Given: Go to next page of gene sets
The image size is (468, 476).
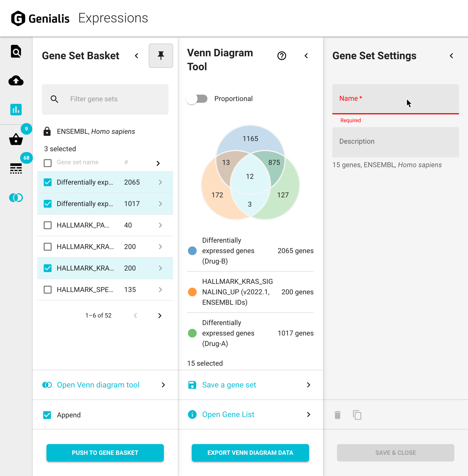Looking at the screenshot, I should 159,315.
